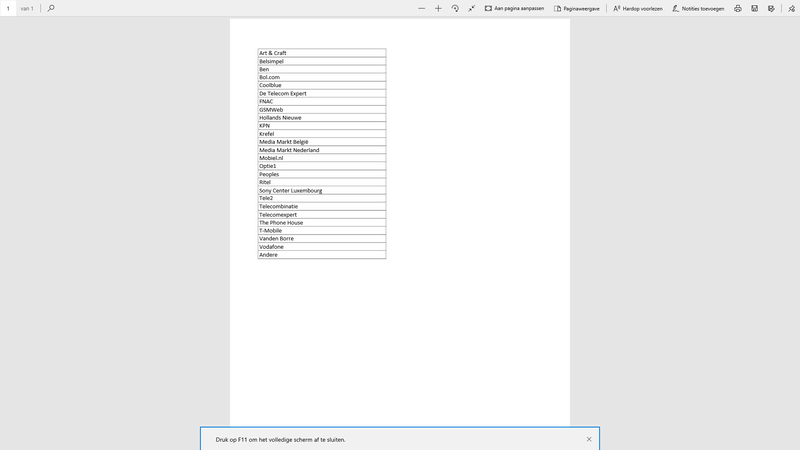Click the Ritel cell
The height and width of the screenshot is (450, 800).
coord(321,182)
